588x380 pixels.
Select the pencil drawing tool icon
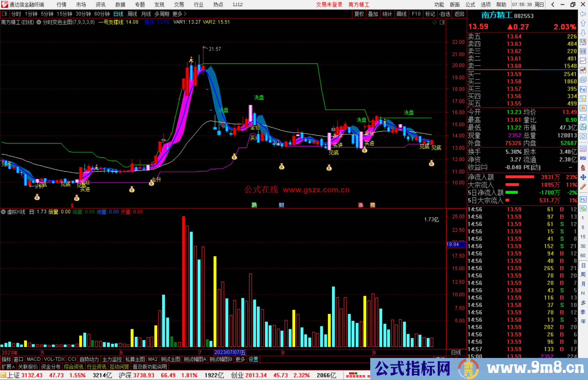[583, 187]
